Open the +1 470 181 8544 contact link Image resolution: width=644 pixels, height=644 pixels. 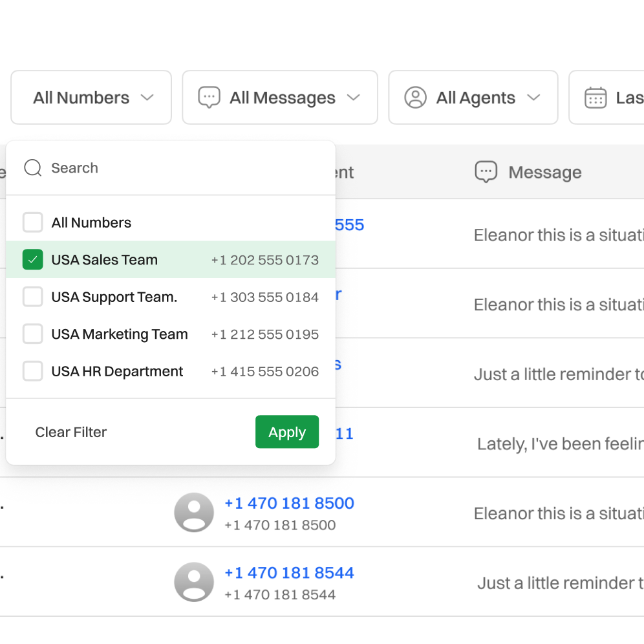[x=289, y=573]
